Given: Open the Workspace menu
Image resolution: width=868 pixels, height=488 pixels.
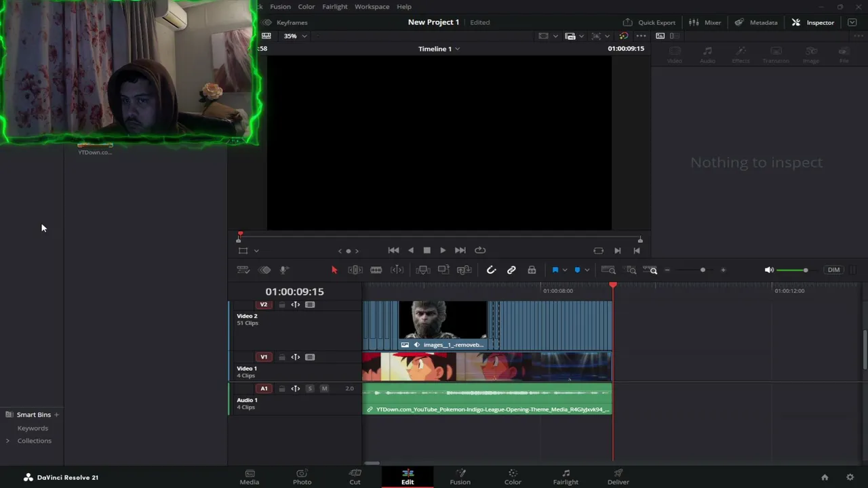Looking at the screenshot, I should point(372,7).
